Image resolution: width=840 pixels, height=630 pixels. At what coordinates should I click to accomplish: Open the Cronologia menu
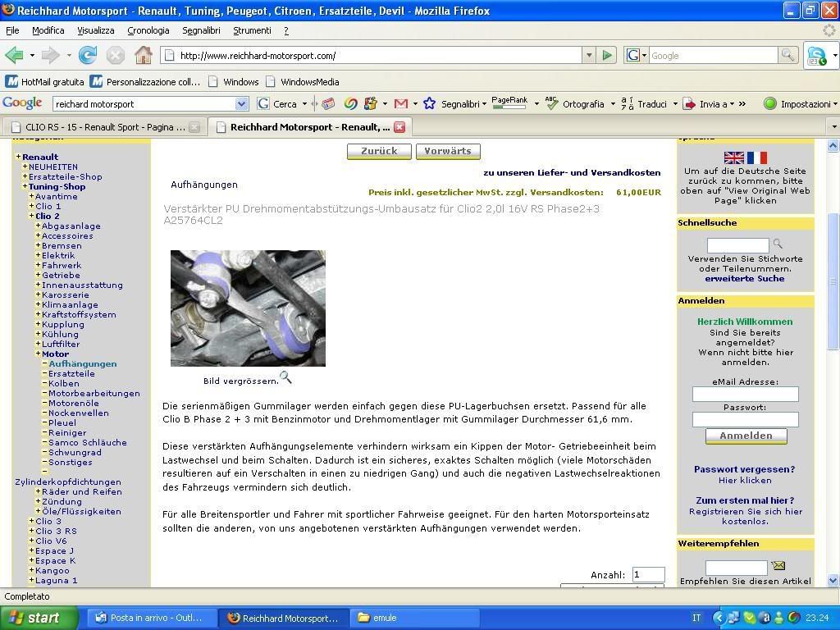(x=148, y=30)
